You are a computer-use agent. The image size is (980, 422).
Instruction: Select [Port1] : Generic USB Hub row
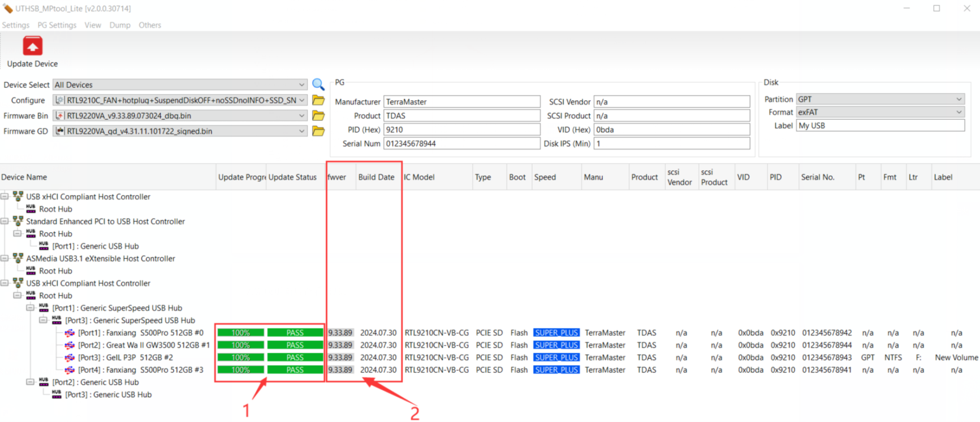tap(95, 246)
